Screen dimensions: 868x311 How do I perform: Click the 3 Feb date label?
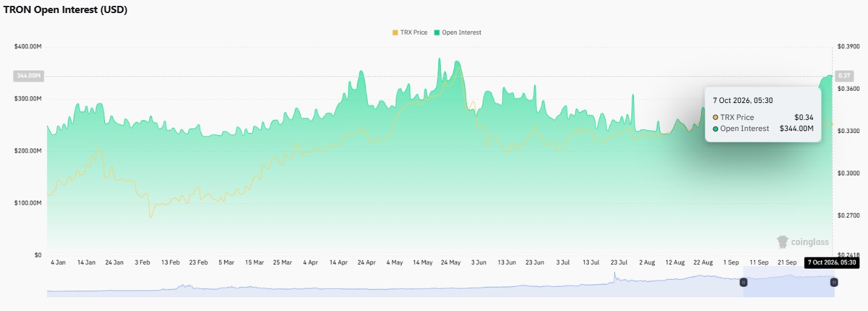tap(142, 262)
